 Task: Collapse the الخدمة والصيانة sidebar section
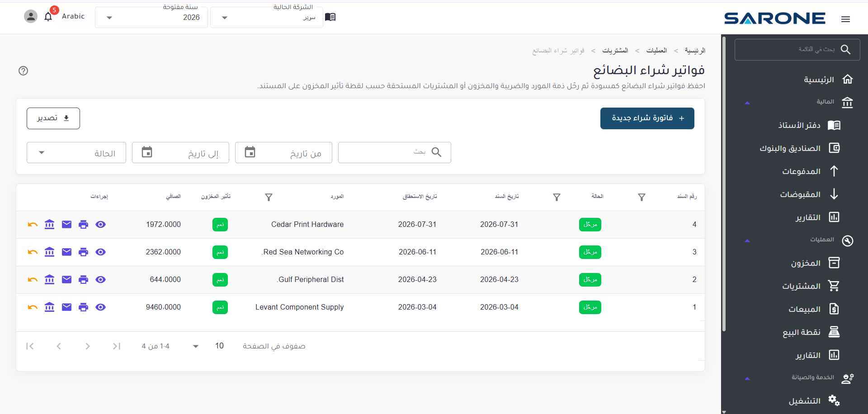pos(747,379)
